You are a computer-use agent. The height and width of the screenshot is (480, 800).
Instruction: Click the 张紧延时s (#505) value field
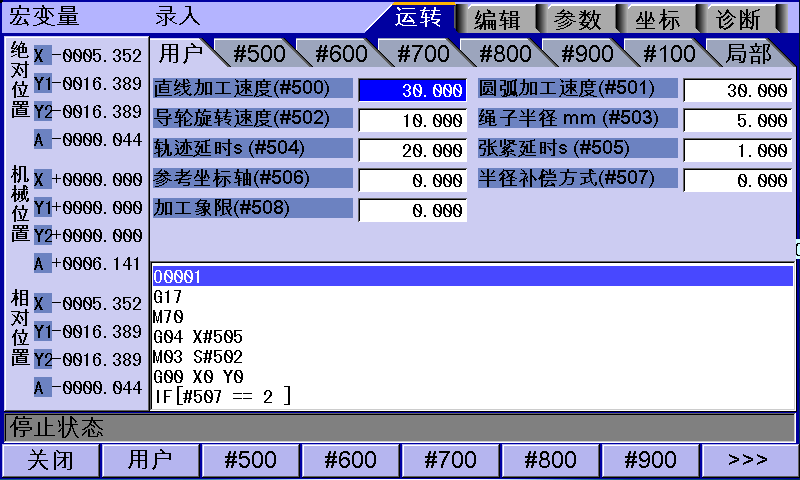pos(738,150)
